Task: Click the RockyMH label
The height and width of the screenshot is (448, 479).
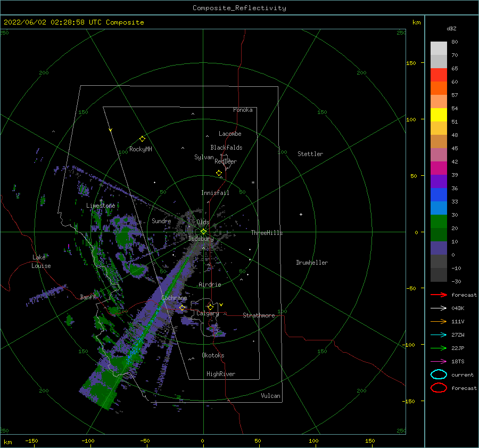Action: pyautogui.click(x=141, y=149)
